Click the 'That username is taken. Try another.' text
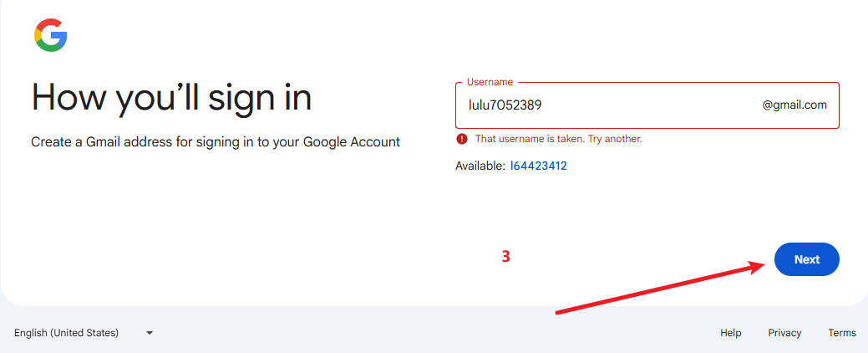Screen dimensions: 868x353 click(559, 139)
